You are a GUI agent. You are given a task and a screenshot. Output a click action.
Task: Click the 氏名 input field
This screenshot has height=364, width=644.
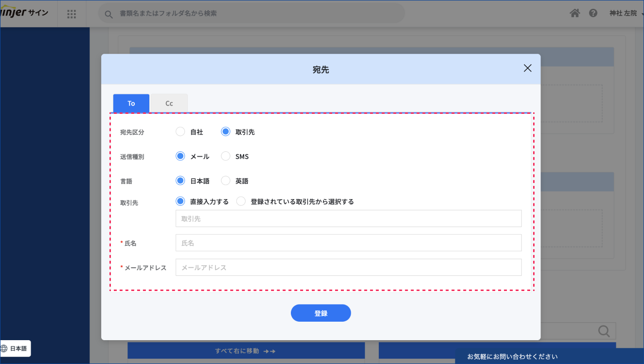(x=348, y=243)
